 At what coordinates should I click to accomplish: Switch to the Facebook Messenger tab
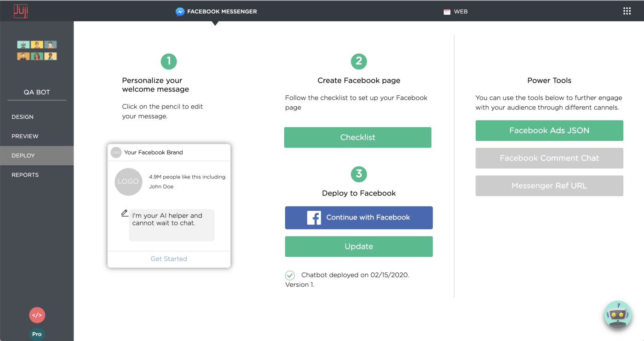216,12
